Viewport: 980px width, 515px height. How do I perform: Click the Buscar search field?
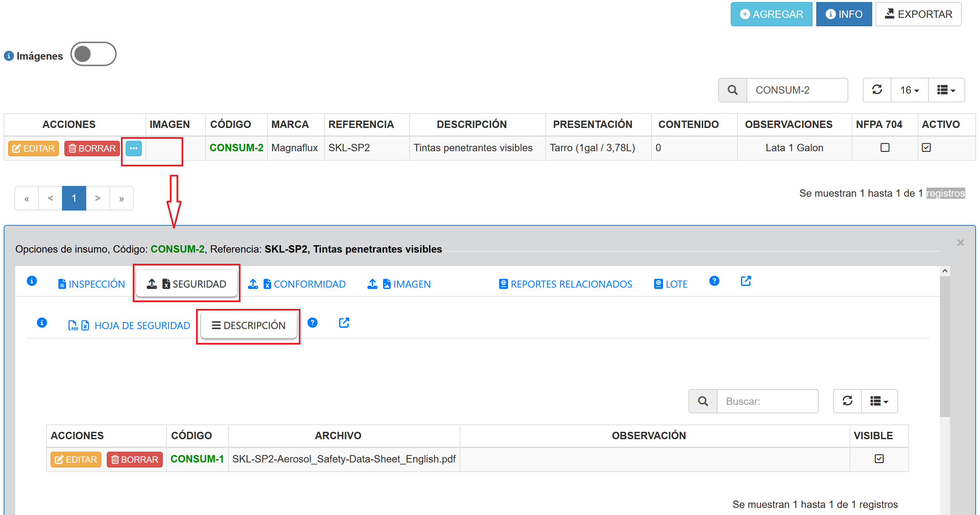767,401
